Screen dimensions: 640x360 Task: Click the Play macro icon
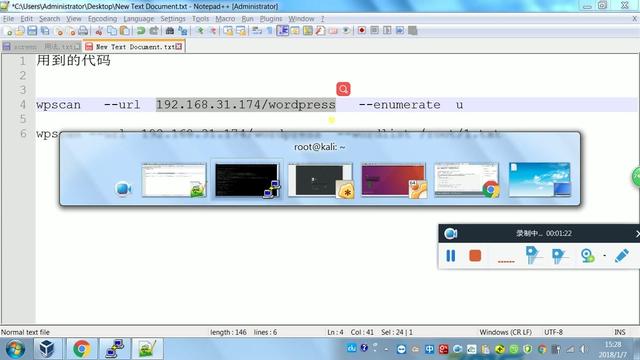tap(387, 31)
